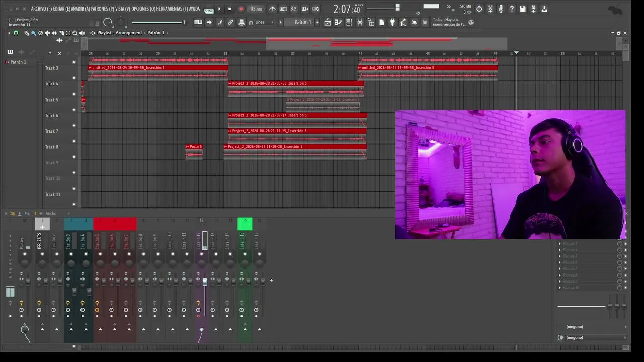Open the ARCHIVO (F) menu
The height and width of the screenshot is (362, 644).
click(41, 9)
